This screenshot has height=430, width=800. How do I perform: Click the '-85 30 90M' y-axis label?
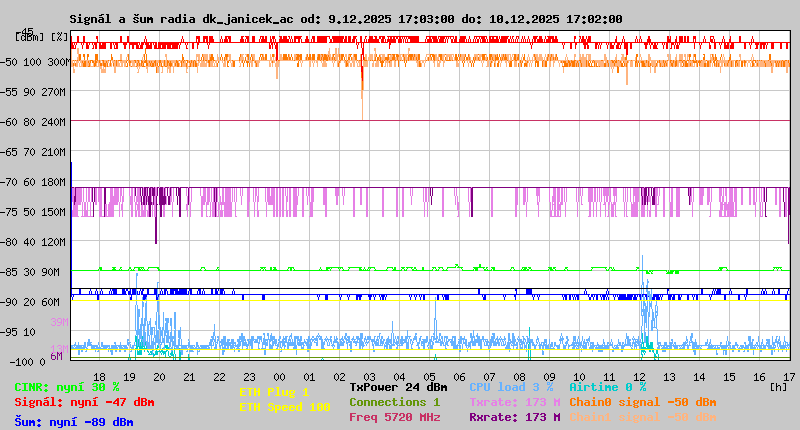point(30,272)
